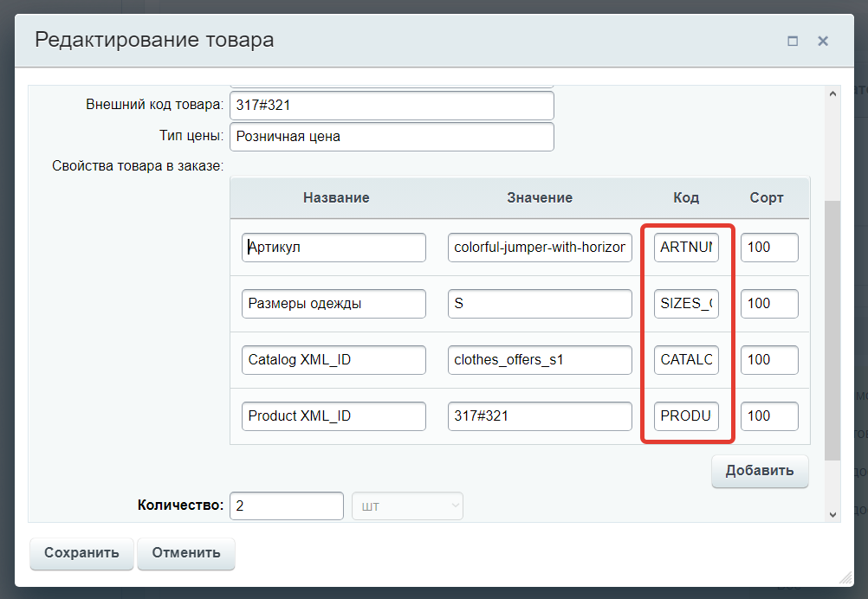The height and width of the screenshot is (599, 868).
Task: Click the Тип цены input field
Action: [392, 137]
